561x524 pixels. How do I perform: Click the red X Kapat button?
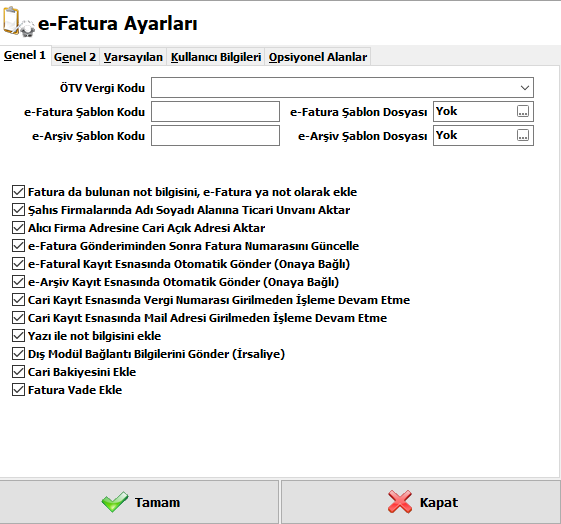pos(421,502)
